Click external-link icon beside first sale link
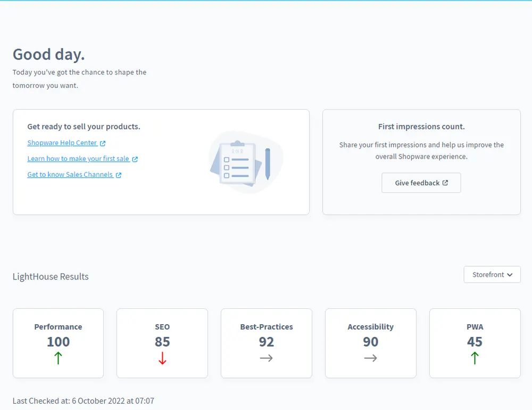The height and width of the screenshot is (410, 532). [135, 159]
